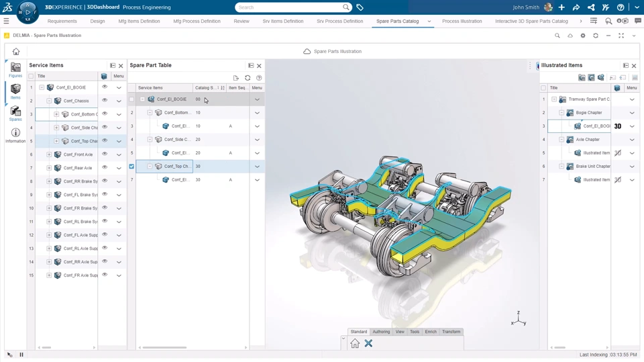644x362 pixels.
Task: Open the add tab list icon
Action: 594,21
